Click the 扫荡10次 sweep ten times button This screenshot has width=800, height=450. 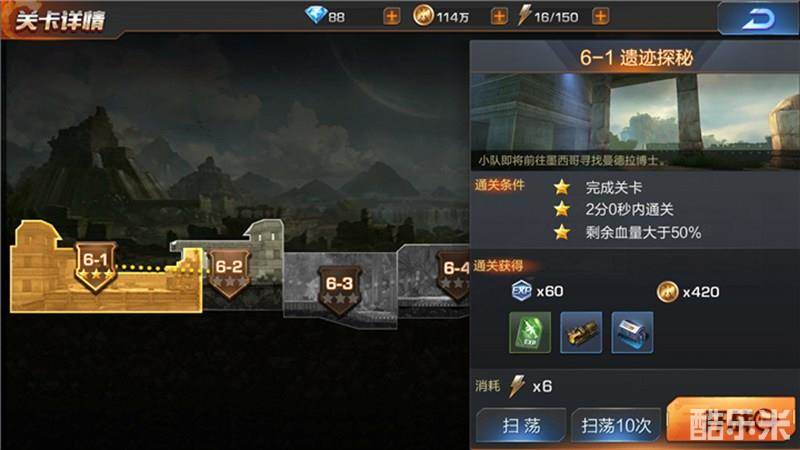pos(616,425)
